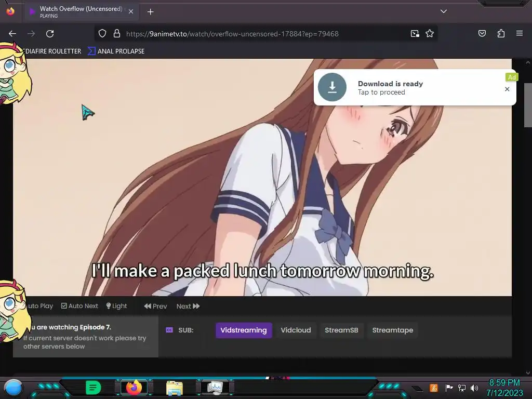The width and height of the screenshot is (532, 399).
Task: Click the scrollbar up arrow
Action: (528, 62)
